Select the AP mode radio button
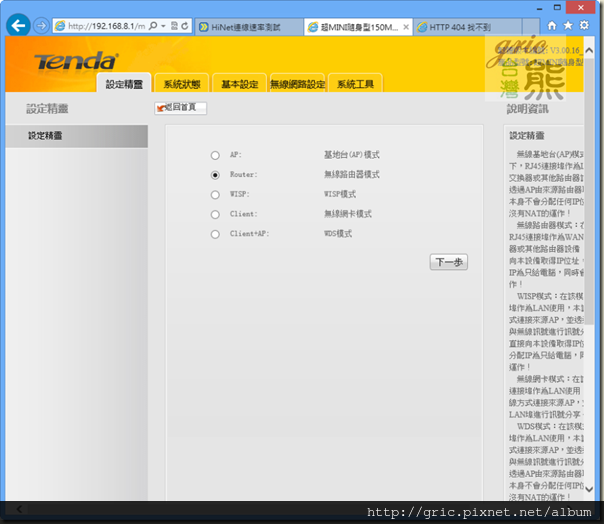604x524 pixels. click(x=215, y=155)
